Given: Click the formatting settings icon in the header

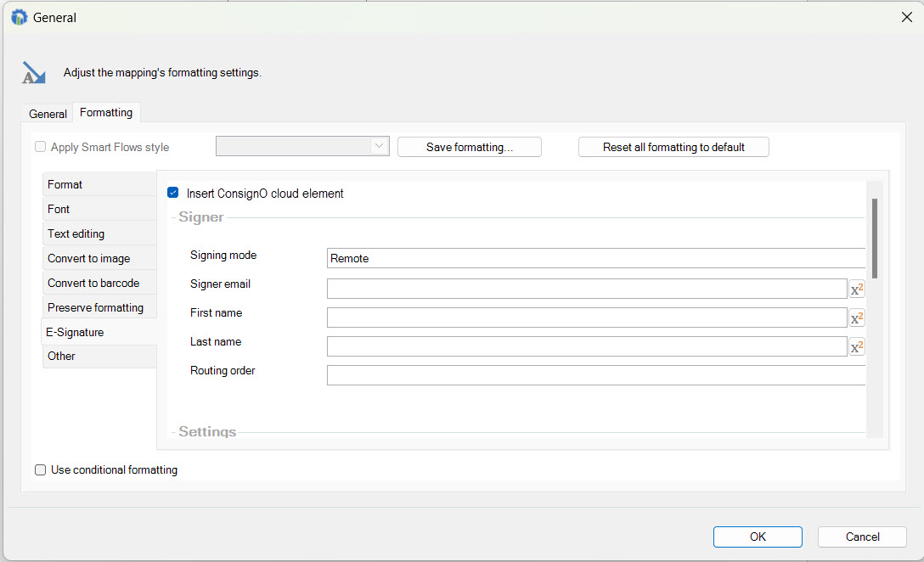Looking at the screenshot, I should 34,72.
